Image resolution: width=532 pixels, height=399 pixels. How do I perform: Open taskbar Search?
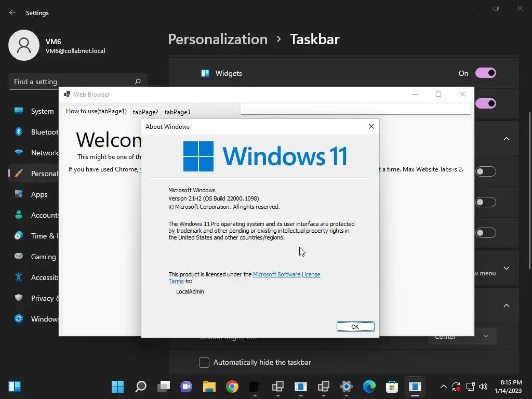140,387
